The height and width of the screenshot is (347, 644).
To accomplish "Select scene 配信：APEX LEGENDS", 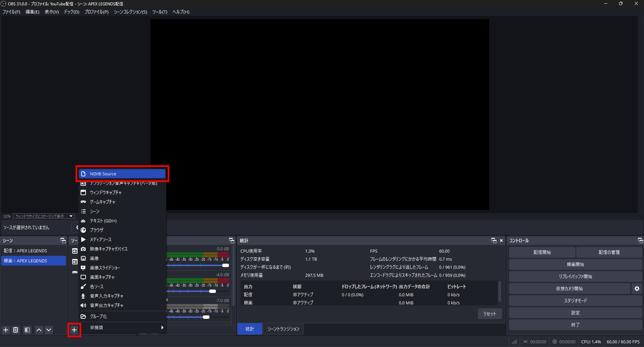I will pos(34,251).
